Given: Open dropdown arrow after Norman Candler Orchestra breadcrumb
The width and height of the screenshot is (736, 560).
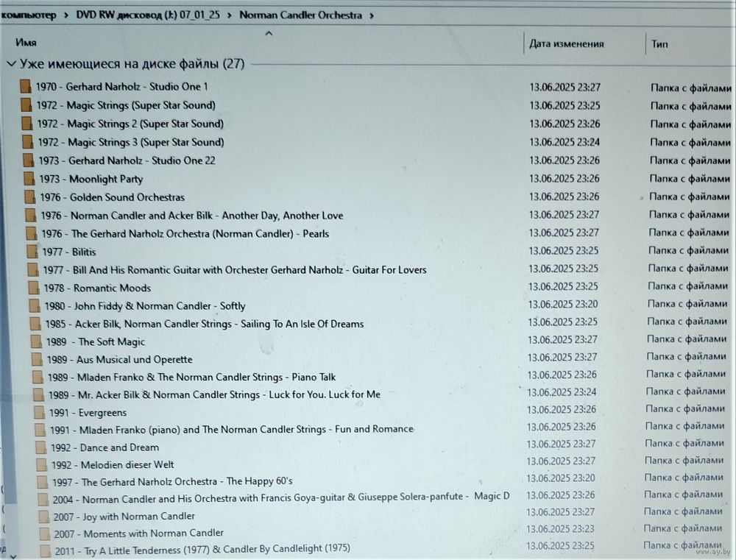Looking at the screenshot, I should (x=372, y=15).
